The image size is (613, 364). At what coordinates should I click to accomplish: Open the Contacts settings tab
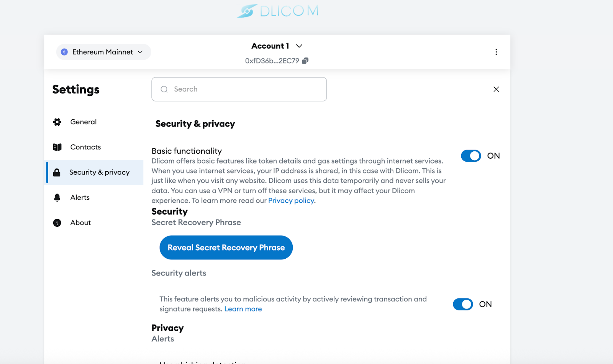85,147
